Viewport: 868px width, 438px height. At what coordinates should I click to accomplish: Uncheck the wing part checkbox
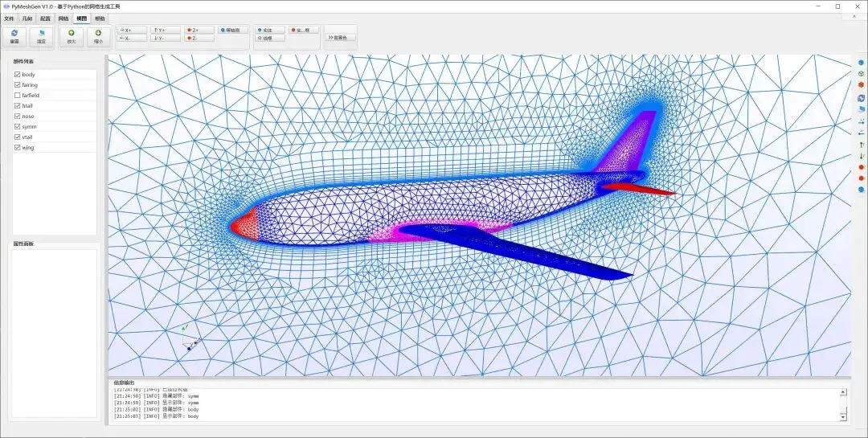click(18, 147)
